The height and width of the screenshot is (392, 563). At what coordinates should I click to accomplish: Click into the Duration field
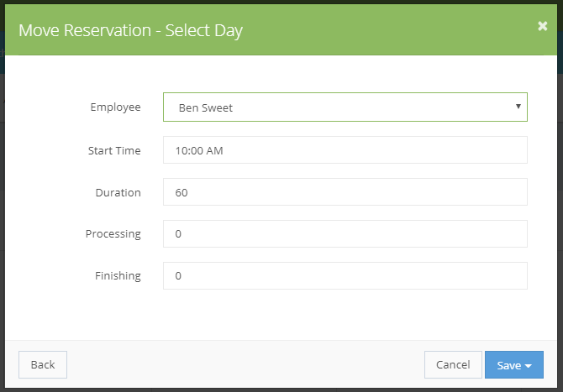point(345,192)
